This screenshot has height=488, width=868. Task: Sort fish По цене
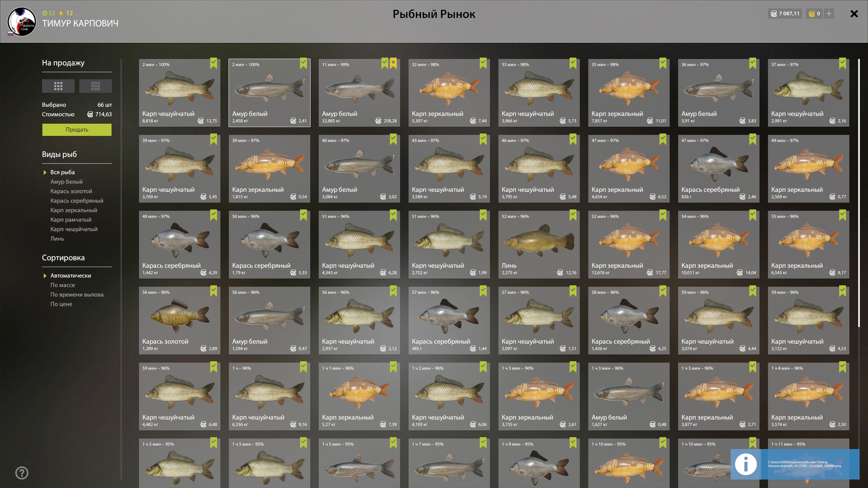tap(61, 304)
